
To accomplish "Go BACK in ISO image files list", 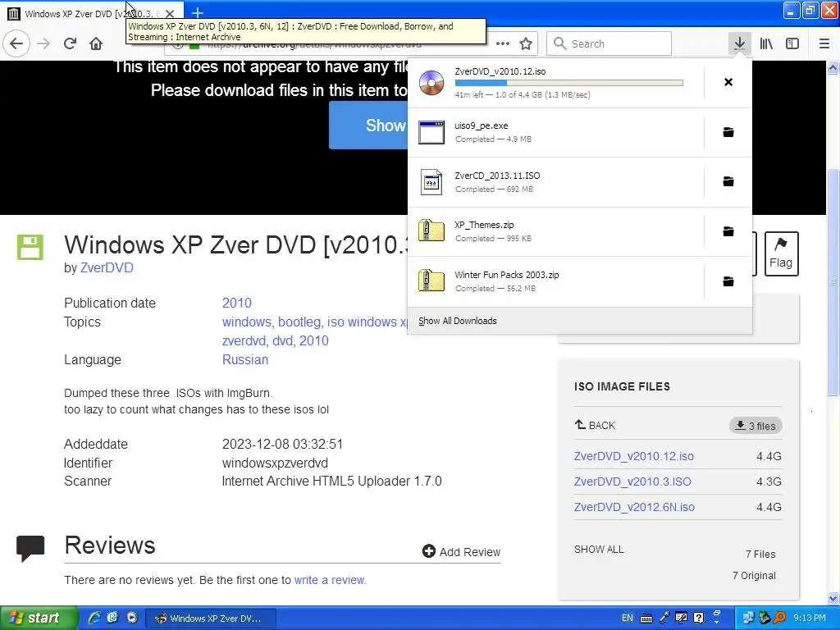I will 595,426.
